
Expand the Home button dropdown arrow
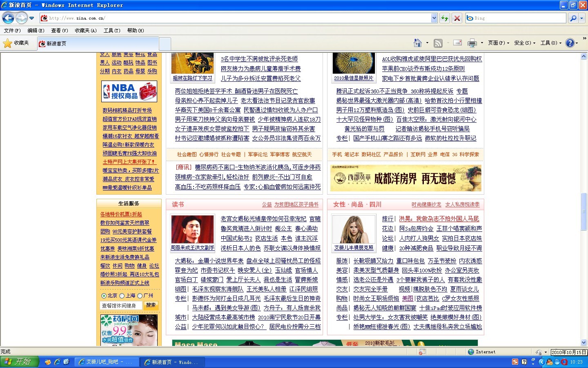pos(427,43)
